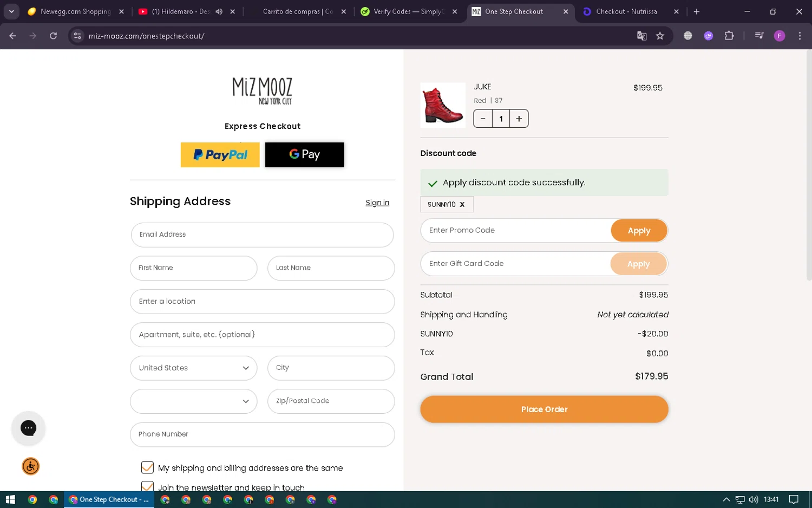The width and height of the screenshot is (812, 508).
Task: Click the Enter Gift Card Code field
Action: click(x=516, y=264)
